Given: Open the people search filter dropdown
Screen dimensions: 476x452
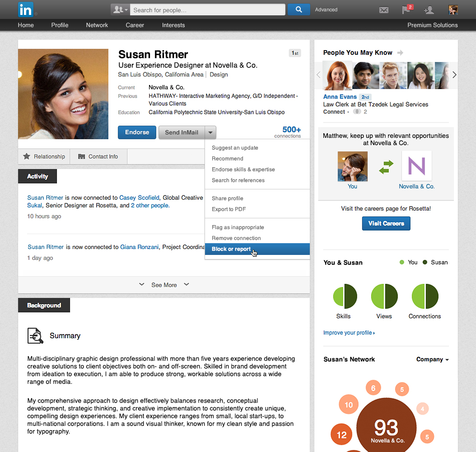Looking at the screenshot, I should pos(120,10).
